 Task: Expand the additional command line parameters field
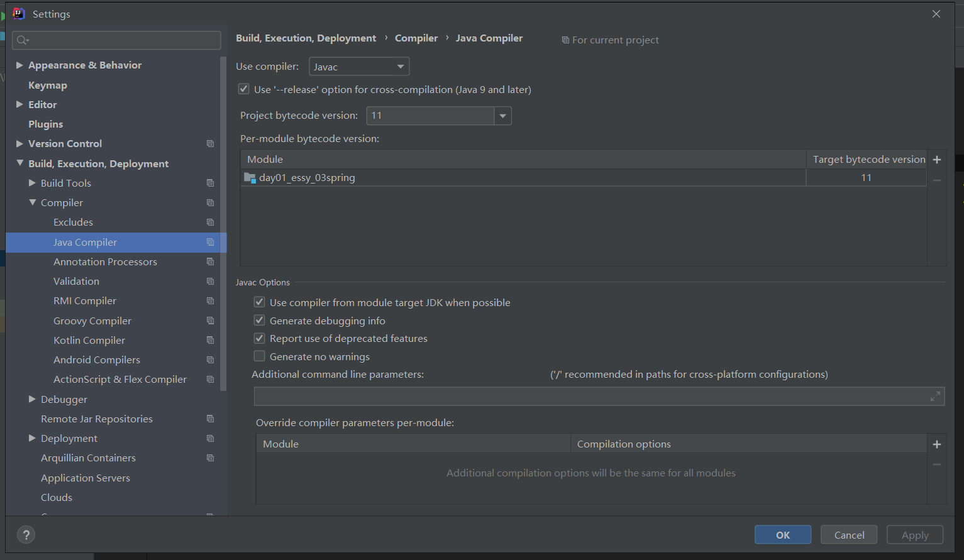tap(935, 396)
